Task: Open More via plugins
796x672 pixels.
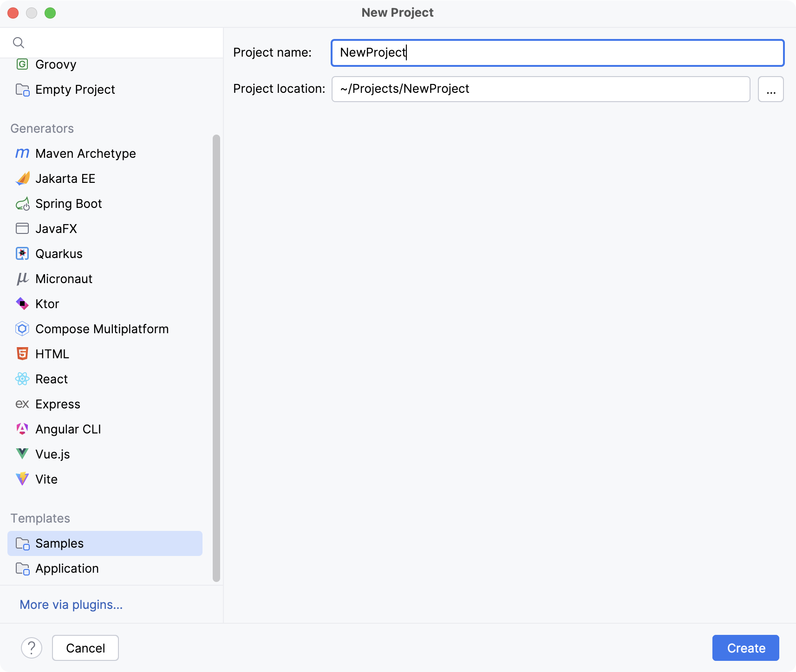Action: click(x=71, y=605)
